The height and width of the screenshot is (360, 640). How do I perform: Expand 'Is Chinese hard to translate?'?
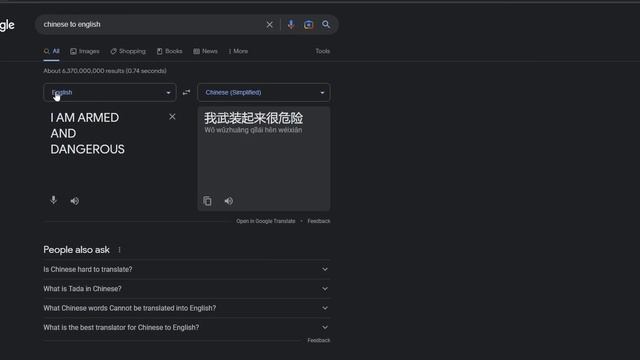click(x=187, y=269)
